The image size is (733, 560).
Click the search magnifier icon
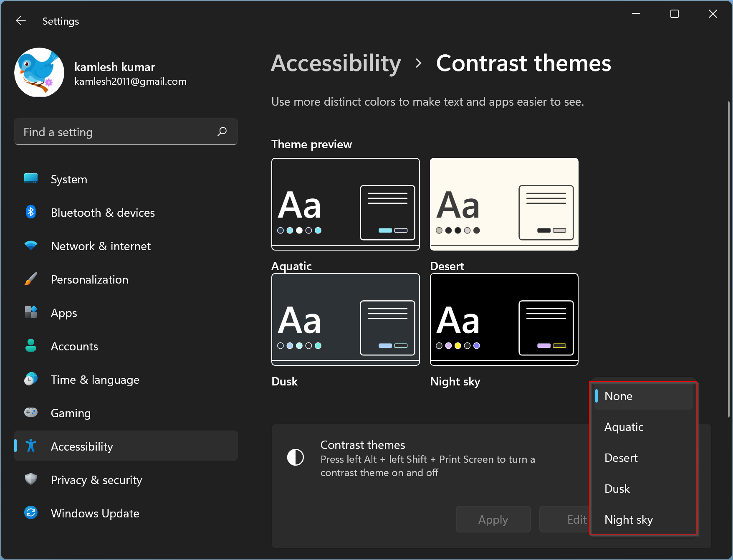tap(222, 132)
